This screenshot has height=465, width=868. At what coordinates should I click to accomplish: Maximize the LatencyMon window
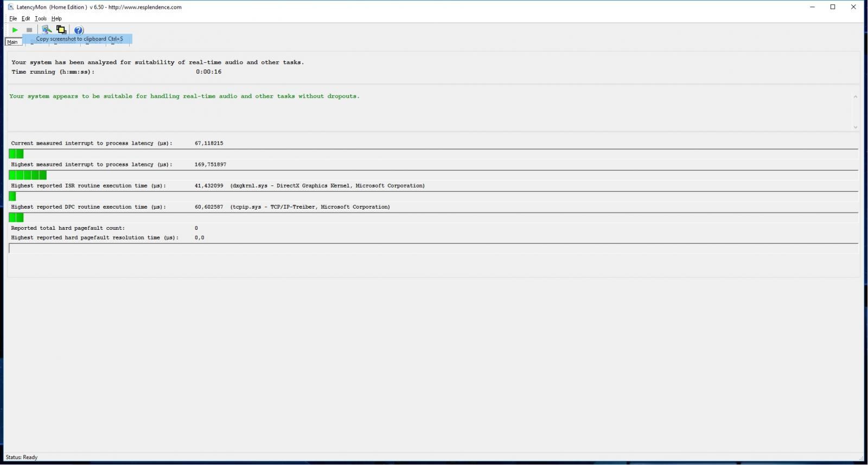(x=833, y=7)
